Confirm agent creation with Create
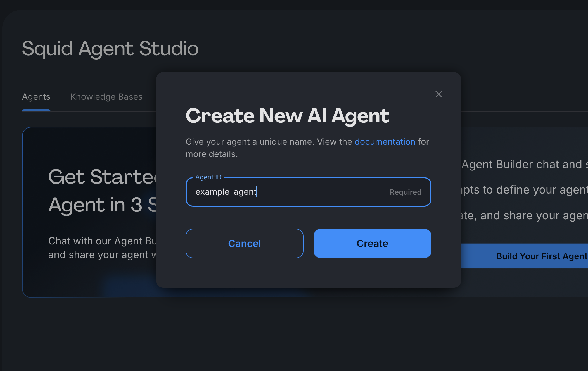Viewport: 588px width, 371px height. point(372,243)
